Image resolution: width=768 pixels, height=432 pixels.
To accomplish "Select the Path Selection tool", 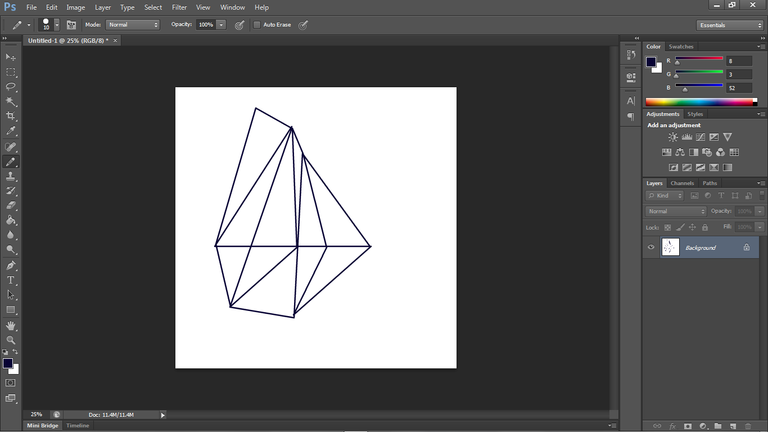I will 10,295.
